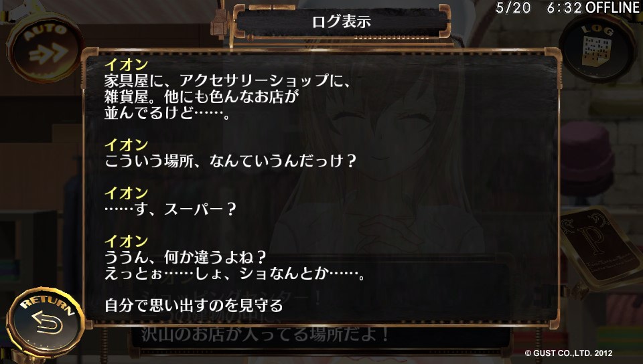The image size is (643, 364).
Task: Toggle the AUTO advance button
Action: (44, 47)
